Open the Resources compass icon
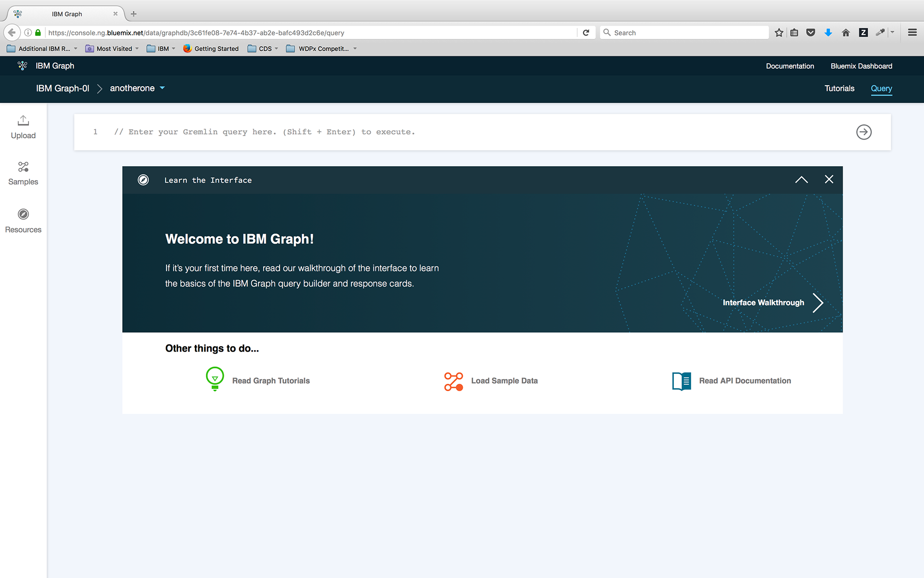Image resolution: width=924 pixels, height=578 pixels. [x=23, y=214]
